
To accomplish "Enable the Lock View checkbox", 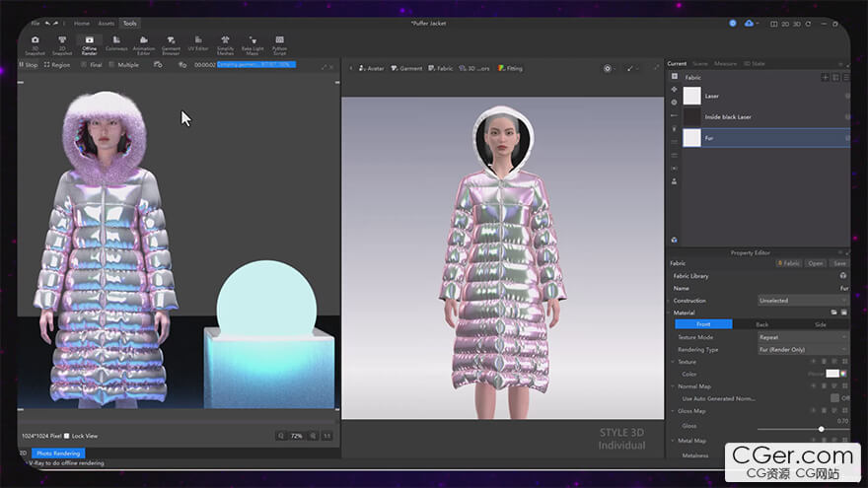I will (66, 435).
